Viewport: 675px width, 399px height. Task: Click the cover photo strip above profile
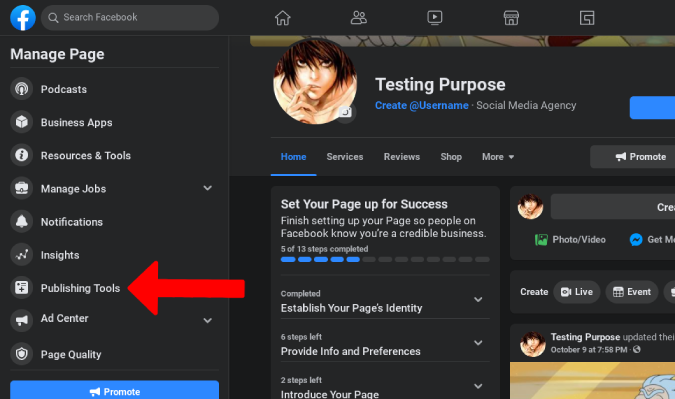[462, 41]
